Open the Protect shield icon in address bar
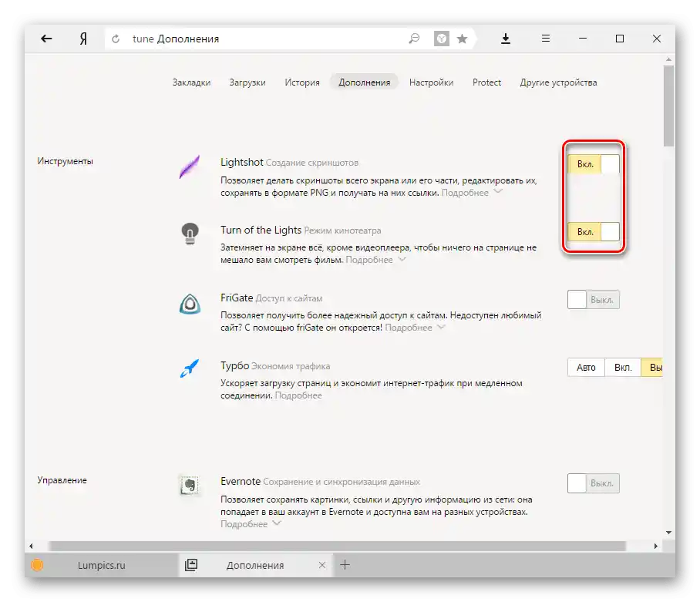This screenshot has height=602, width=700. pos(442,39)
